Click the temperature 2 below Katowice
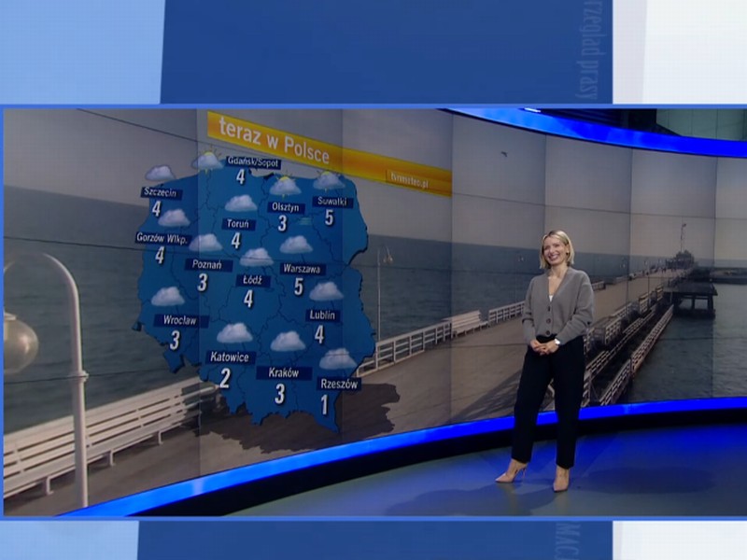 tap(225, 379)
